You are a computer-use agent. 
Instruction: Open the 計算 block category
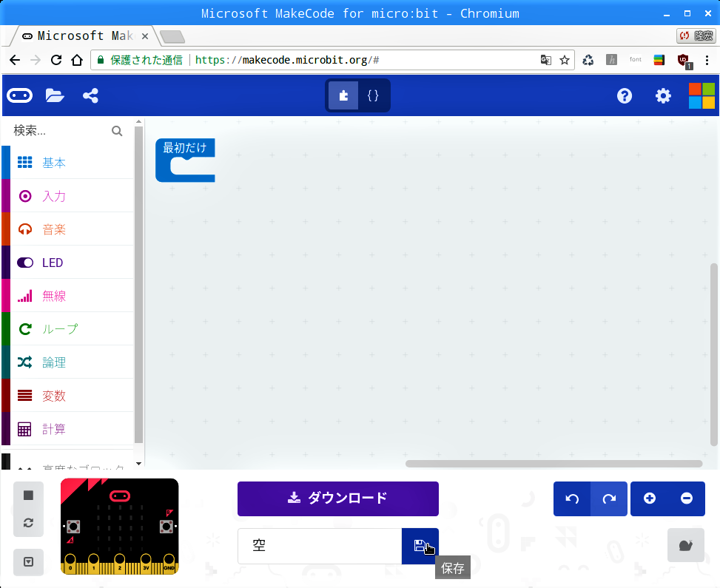68,429
